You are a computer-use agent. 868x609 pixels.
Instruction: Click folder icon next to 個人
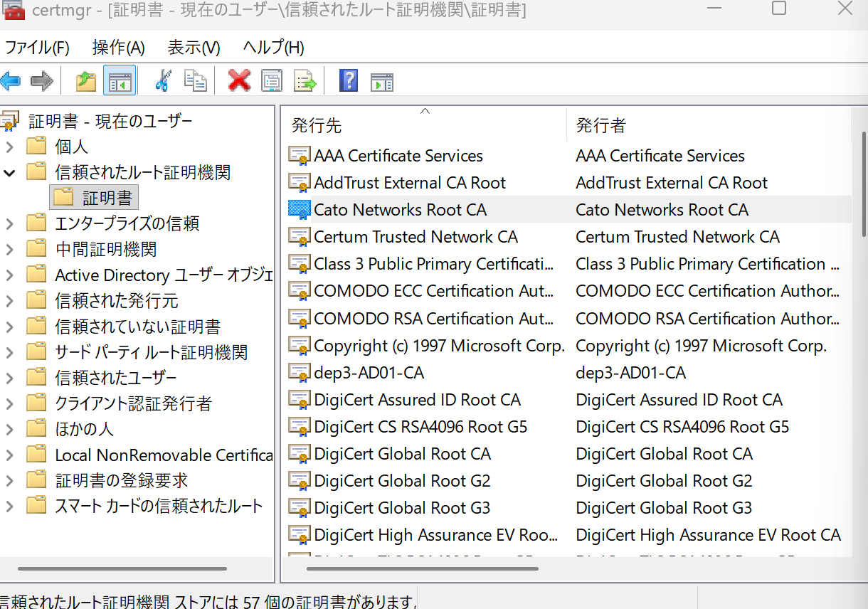pos(36,147)
